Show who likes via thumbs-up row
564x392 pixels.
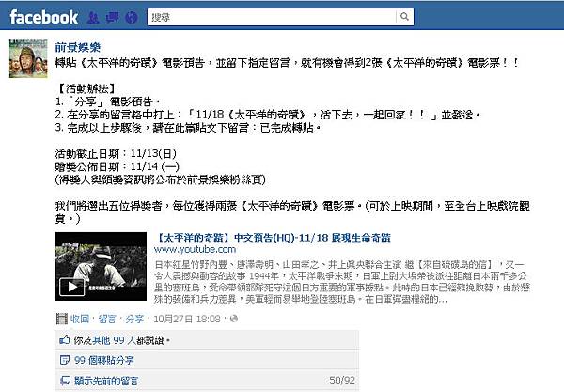207,340
